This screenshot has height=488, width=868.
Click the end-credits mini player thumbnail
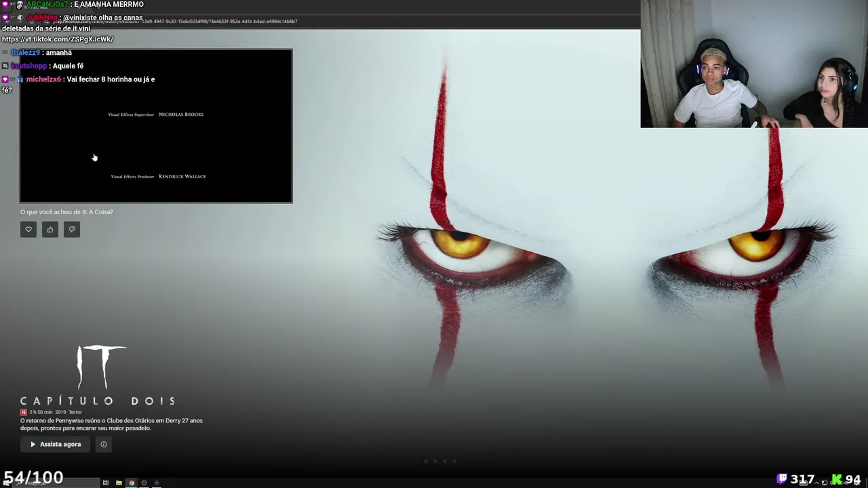coord(156,126)
